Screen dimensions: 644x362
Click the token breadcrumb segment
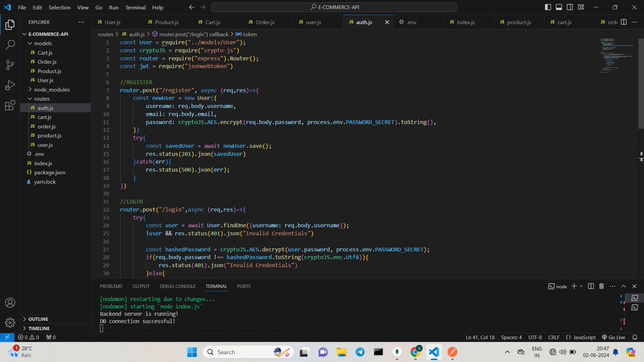click(x=246, y=34)
